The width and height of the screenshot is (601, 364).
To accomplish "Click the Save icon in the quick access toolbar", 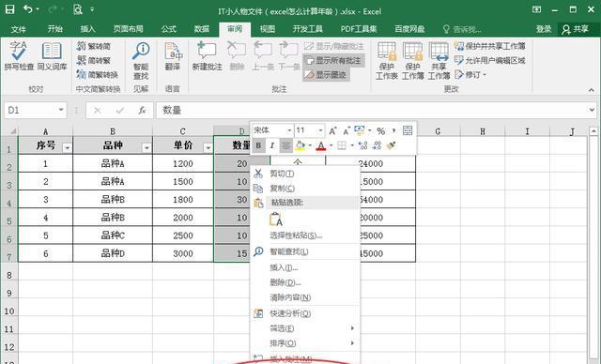I will click(9, 9).
